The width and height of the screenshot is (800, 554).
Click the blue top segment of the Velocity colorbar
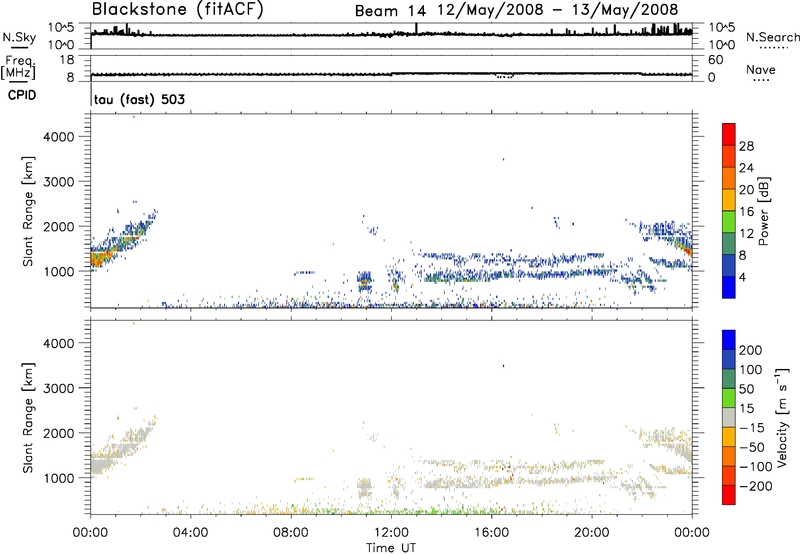tap(729, 340)
